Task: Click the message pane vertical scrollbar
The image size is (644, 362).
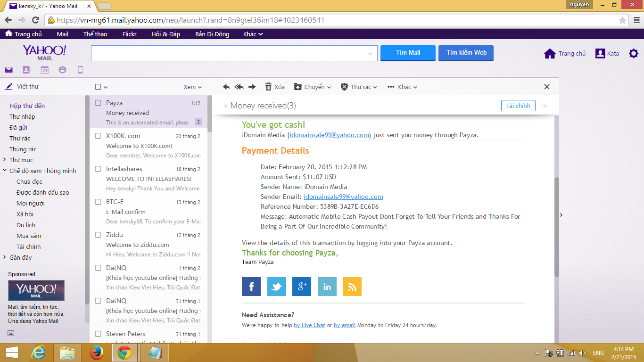Action: click(x=556, y=227)
